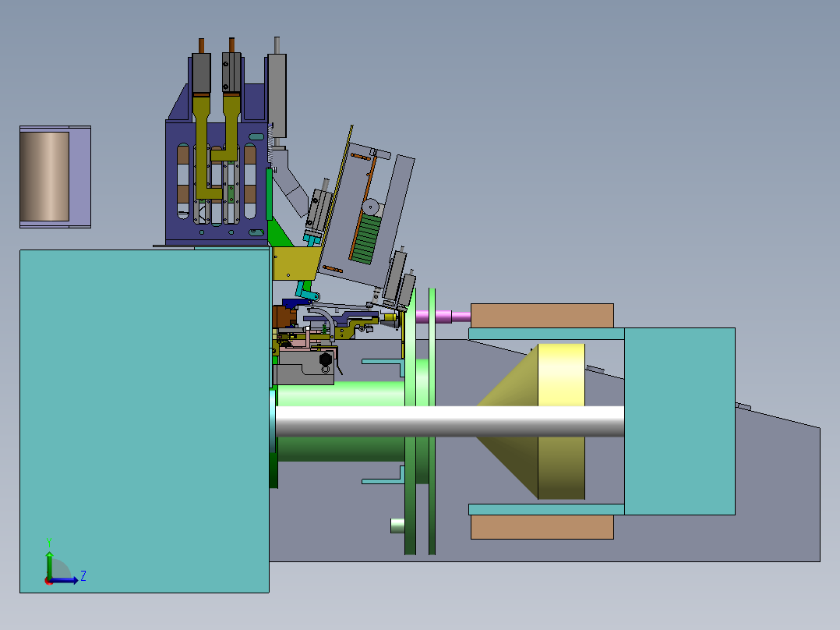
Task: Select the short white pin below green discs
Action: 397,526
